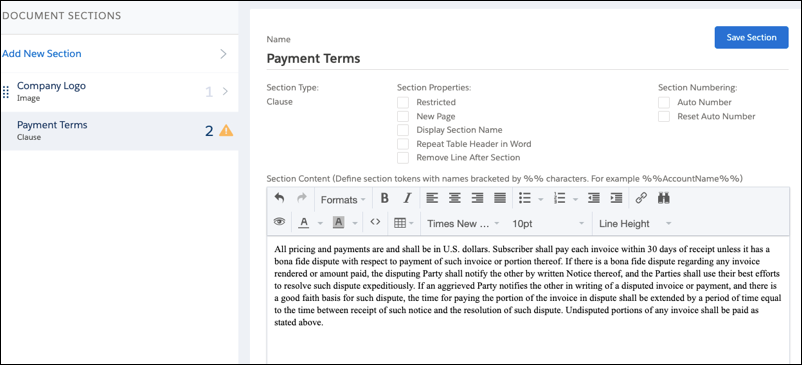Viewport: 802px width, 365px height.
Task: Click the redo arrow icon
Action: coord(302,198)
